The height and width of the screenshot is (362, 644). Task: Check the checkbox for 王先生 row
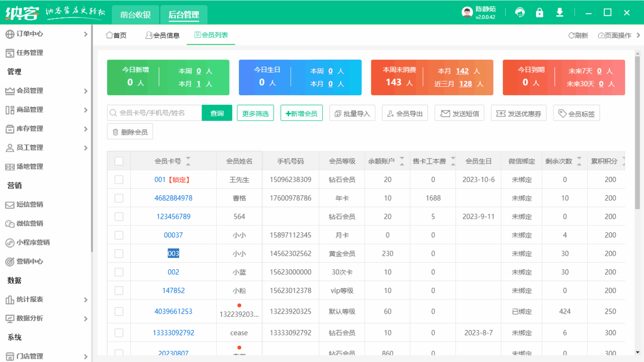coord(119,179)
